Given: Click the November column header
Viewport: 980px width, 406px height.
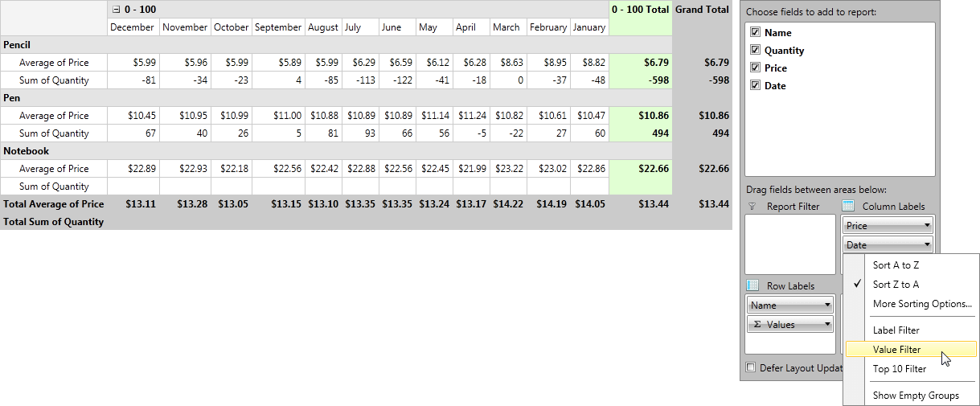Looking at the screenshot, I should [x=185, y=27].
